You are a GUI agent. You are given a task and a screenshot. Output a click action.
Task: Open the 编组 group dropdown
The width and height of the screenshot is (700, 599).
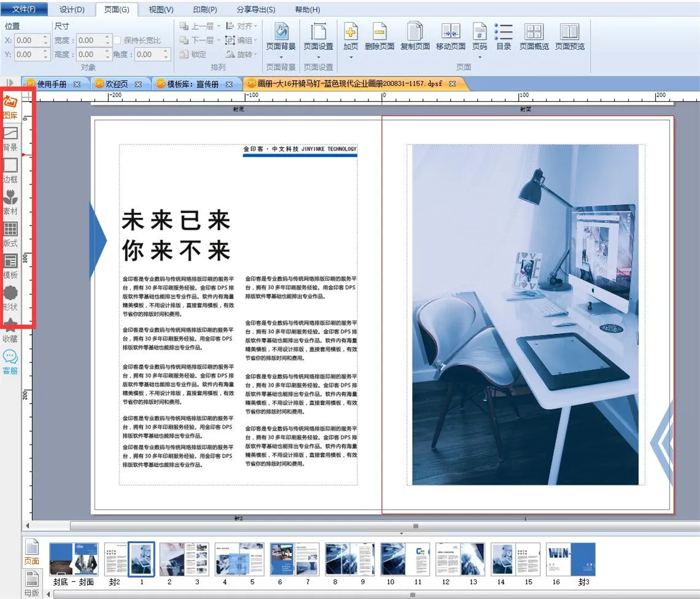241,40
